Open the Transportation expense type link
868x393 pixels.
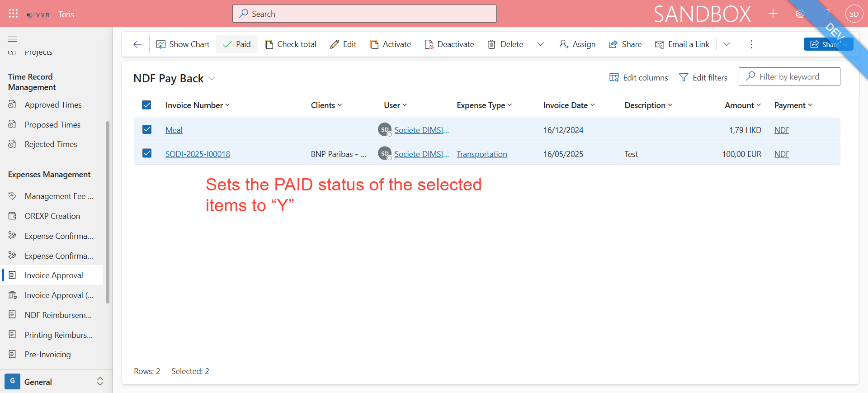[x=482, y=154]
